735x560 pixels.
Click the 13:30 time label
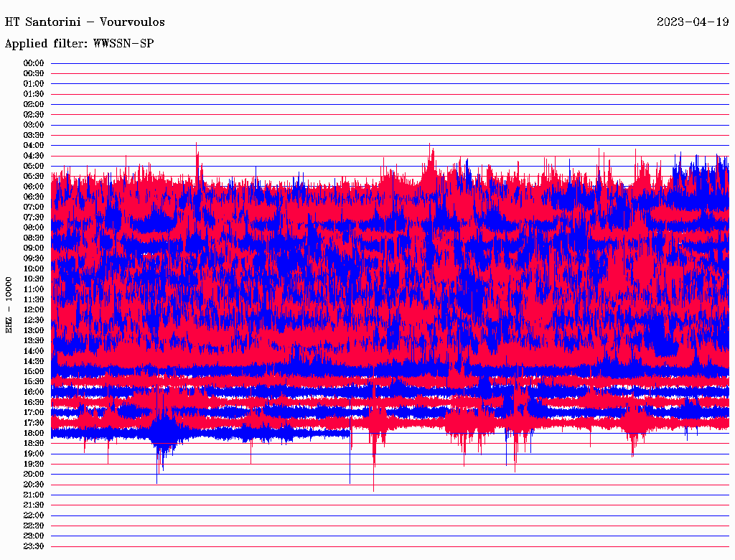click(x=34, y=340)
